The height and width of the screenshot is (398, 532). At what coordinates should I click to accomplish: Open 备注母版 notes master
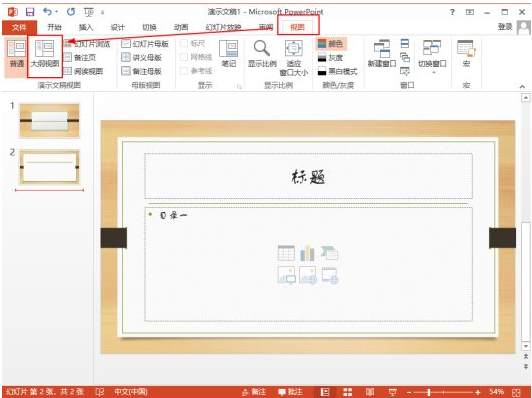pyautogui.click(x=141, y=71)
